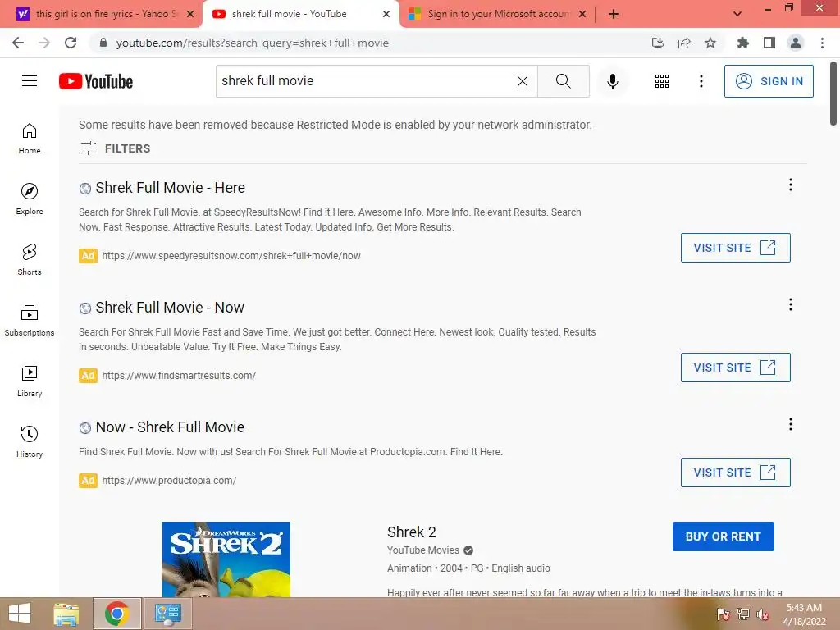
Task: Bookmark this page with star icon
Action: [710, 43]
